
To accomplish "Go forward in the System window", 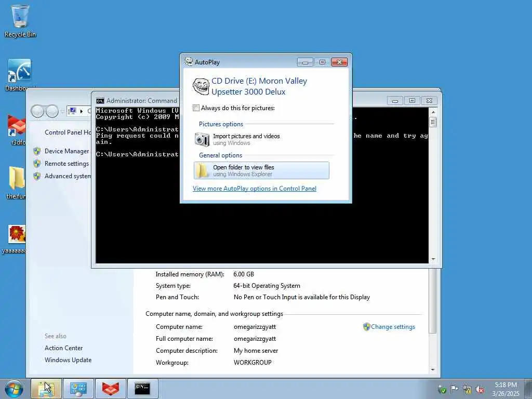I will pyautogui.click(x=52, y=111).
